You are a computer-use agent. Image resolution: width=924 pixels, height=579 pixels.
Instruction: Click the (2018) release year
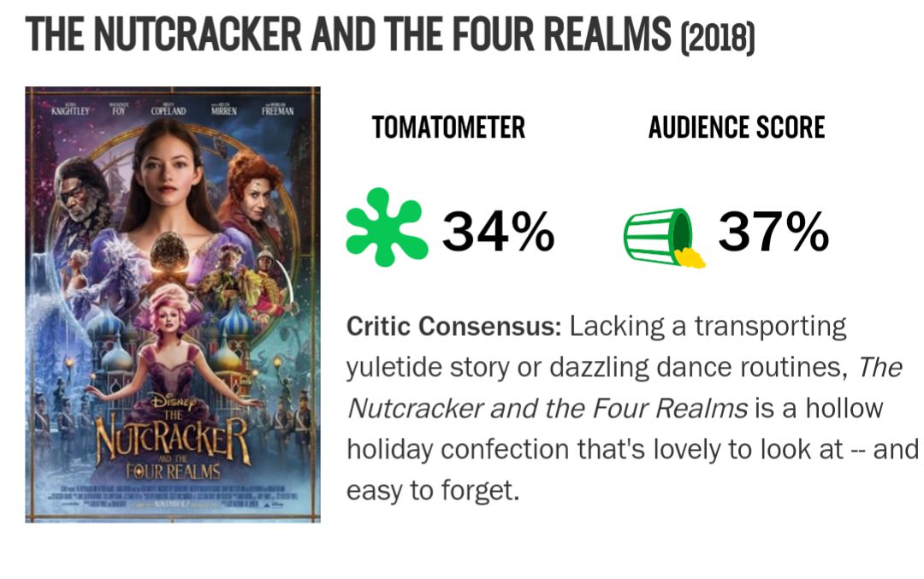tap(716, 37)
